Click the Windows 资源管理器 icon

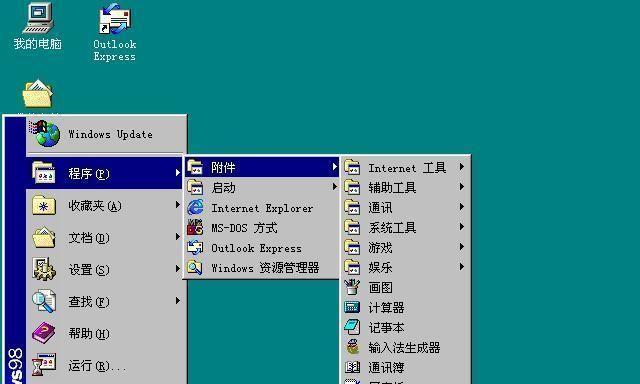pyautogui.click(x=195, y=268)
